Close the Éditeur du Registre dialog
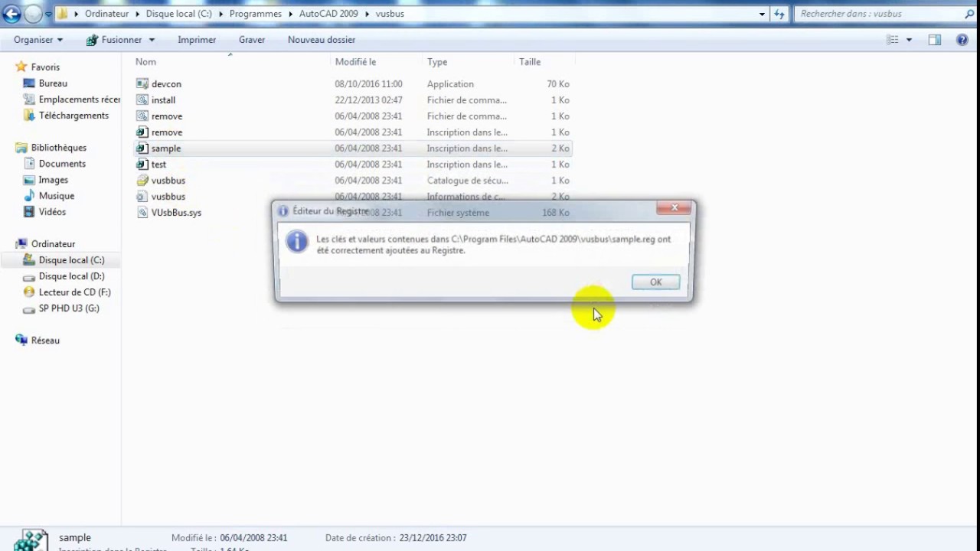Viewport: 980px width, 551px height. tap(675, 208)
